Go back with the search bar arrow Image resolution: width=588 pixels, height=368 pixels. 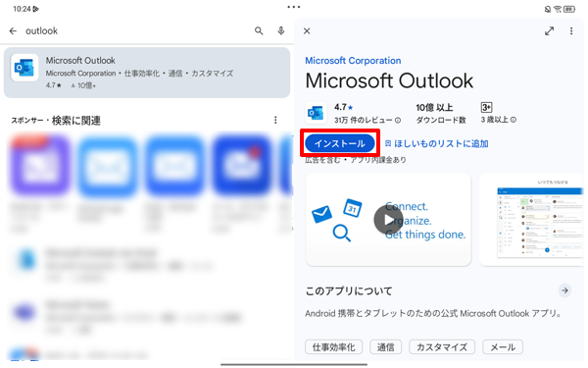pos(13,31)
